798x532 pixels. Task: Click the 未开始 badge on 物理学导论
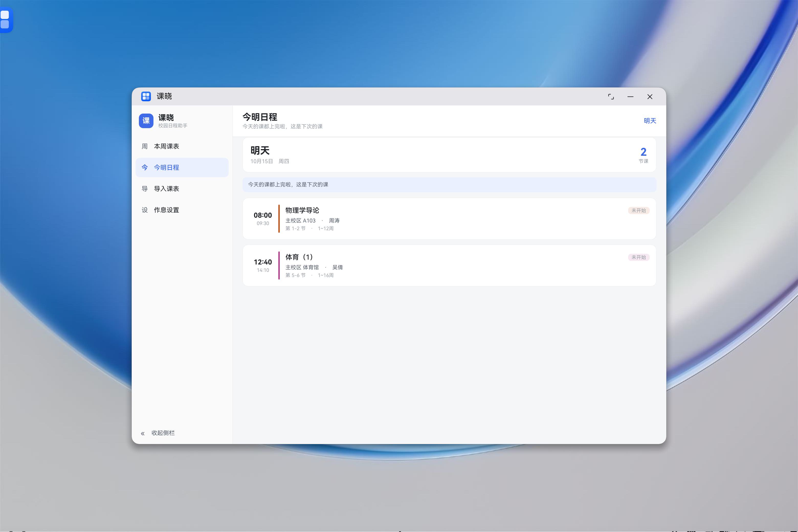[x=639, y=210]
